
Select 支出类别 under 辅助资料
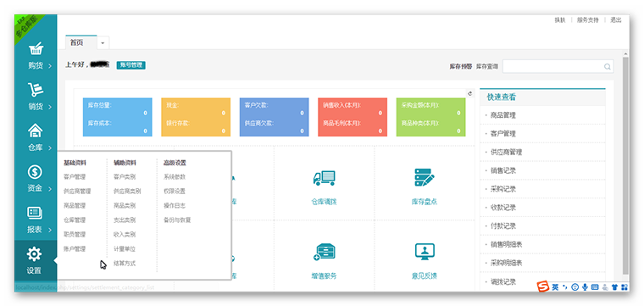tap(125, 220)
